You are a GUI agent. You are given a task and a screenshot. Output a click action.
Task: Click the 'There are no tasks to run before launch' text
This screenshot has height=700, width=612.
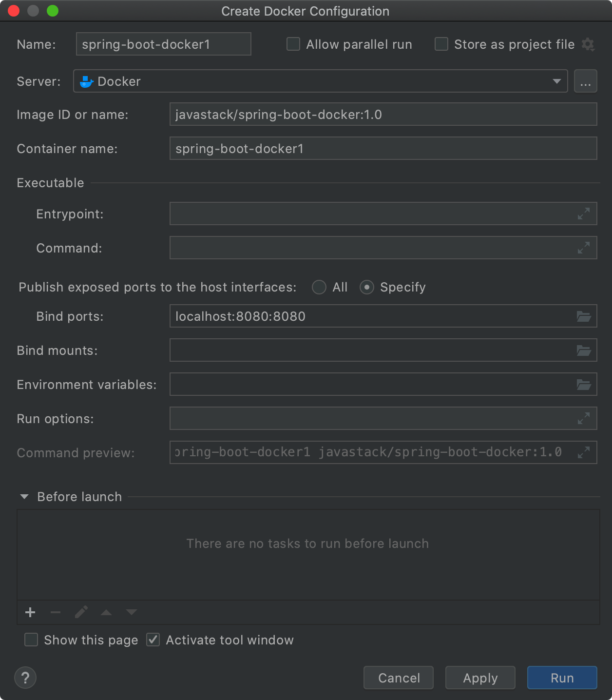pos(308,544)
